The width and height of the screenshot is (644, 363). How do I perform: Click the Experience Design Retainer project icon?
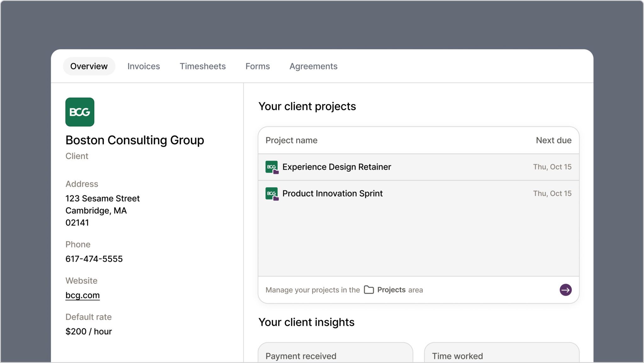[x=272, y=167]
